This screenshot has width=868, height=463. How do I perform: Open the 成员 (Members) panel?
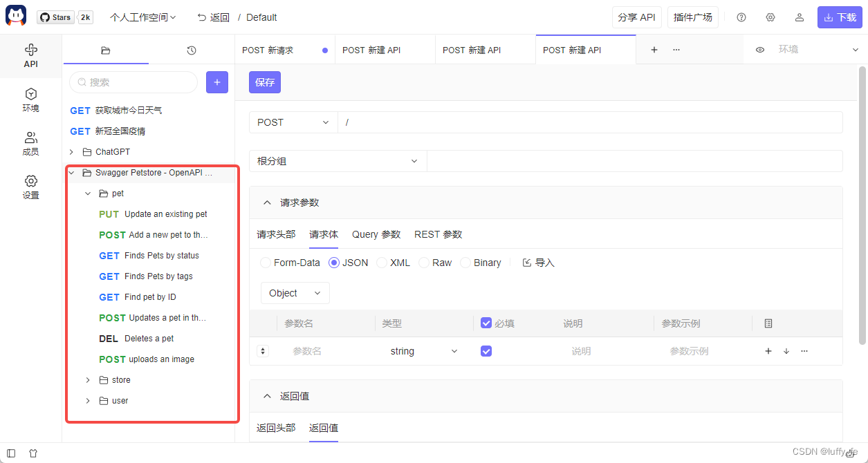(x=30, y=144)
